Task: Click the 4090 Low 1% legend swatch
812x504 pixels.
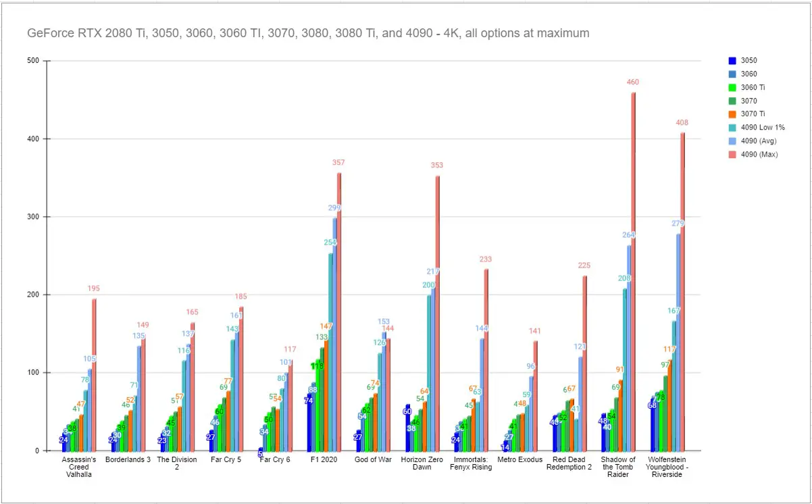Action: (732, 128)
